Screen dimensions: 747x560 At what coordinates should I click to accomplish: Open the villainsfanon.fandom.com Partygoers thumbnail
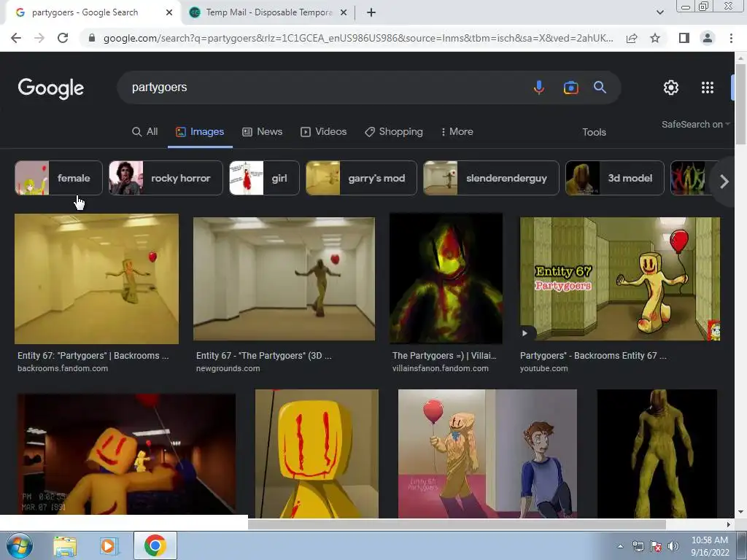pos(446,278)
